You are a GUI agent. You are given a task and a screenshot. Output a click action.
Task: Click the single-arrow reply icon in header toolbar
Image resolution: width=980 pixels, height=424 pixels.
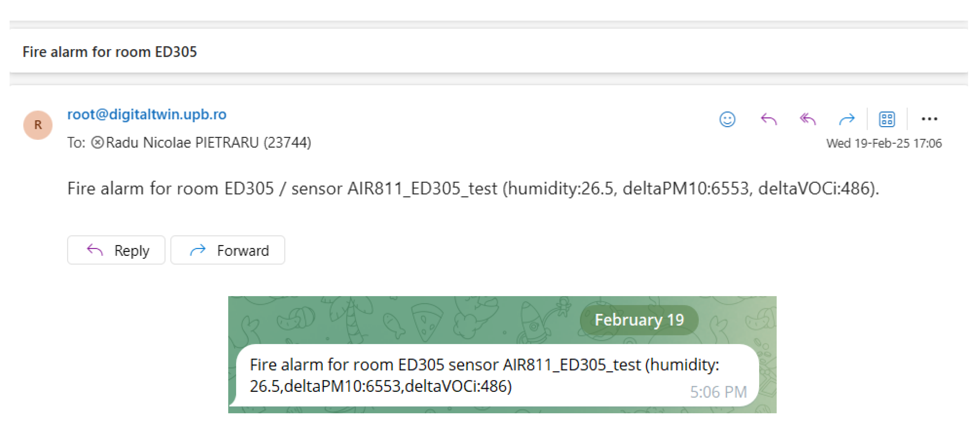click(768, 119)
